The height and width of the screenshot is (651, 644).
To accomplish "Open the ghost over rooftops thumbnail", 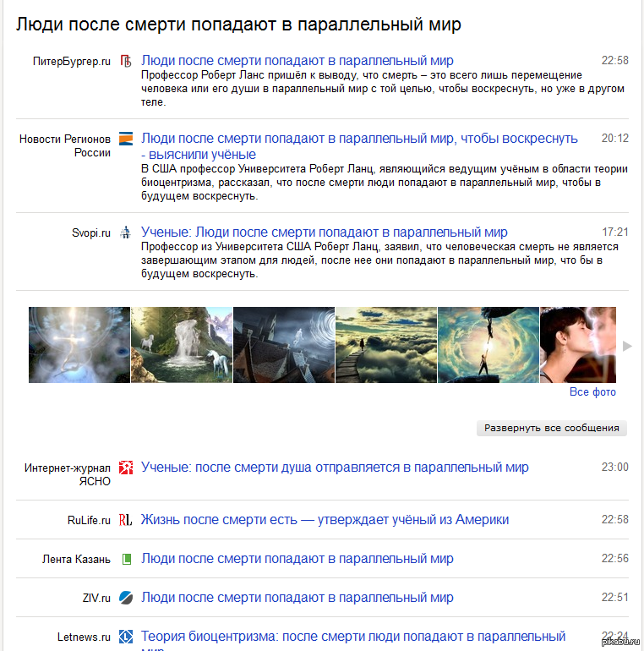I will click(284, 345).
